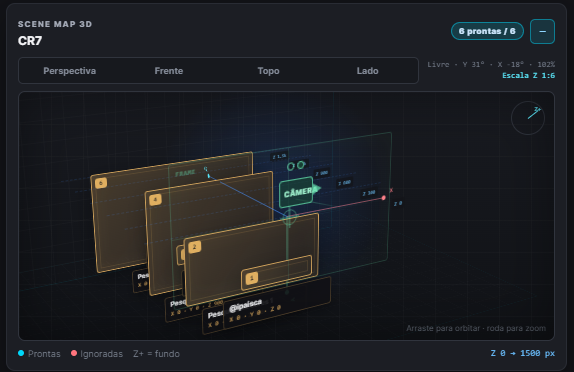Click the Z+ orientation compass gizmo
574x372 pixels.
[528, 118]
